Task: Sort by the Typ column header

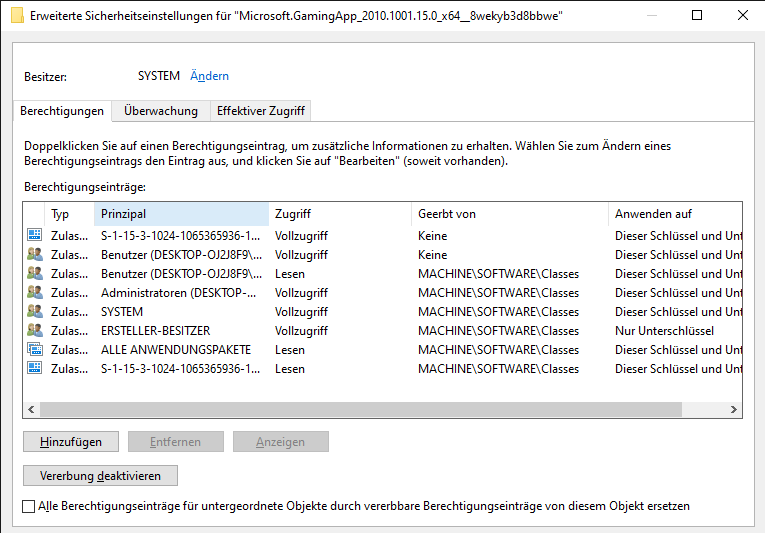Action: (69, 214)
